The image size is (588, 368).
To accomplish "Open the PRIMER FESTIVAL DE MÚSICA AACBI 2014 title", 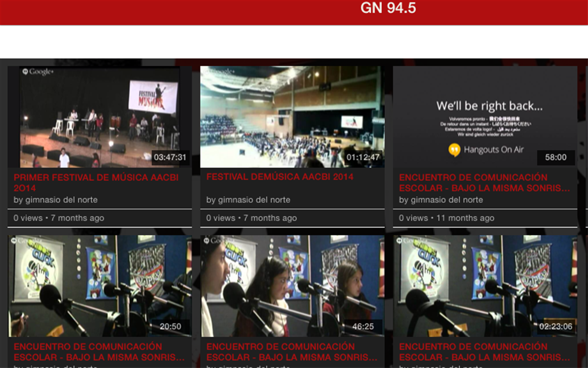I will click(x=96, y=183).
